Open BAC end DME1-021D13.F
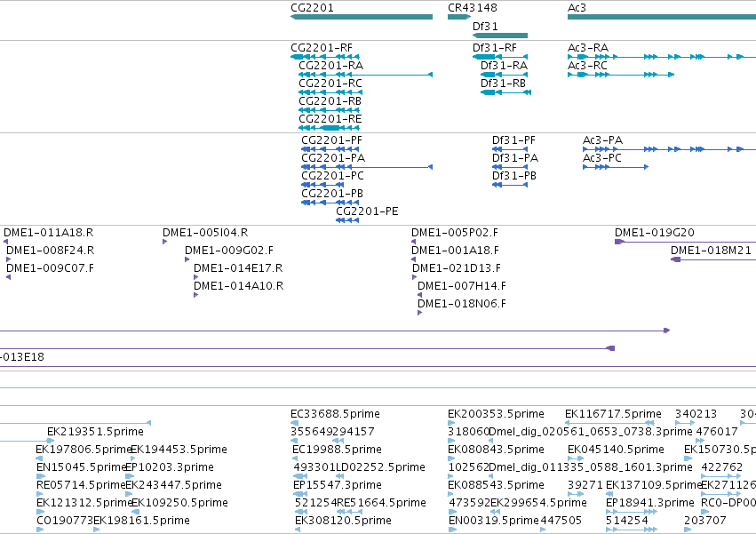This screenshot has height=534, width=756. pyautogui.click(x=457, y=268)
